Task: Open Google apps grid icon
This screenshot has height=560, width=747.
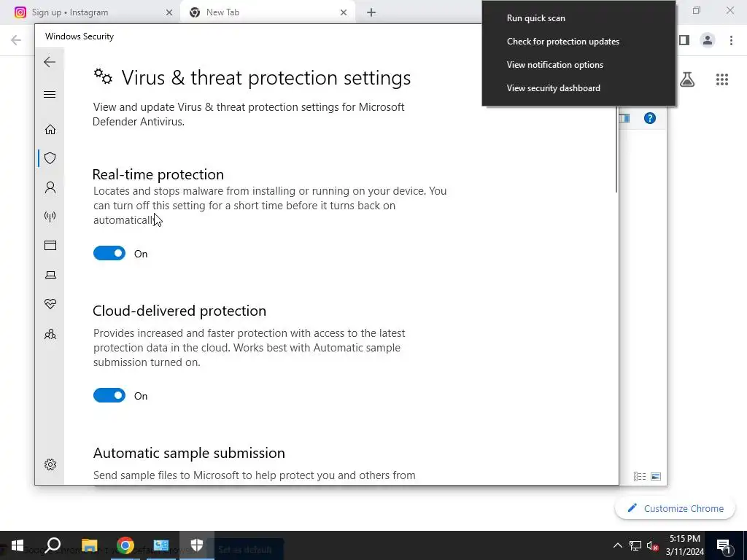Action: point(722,79)
